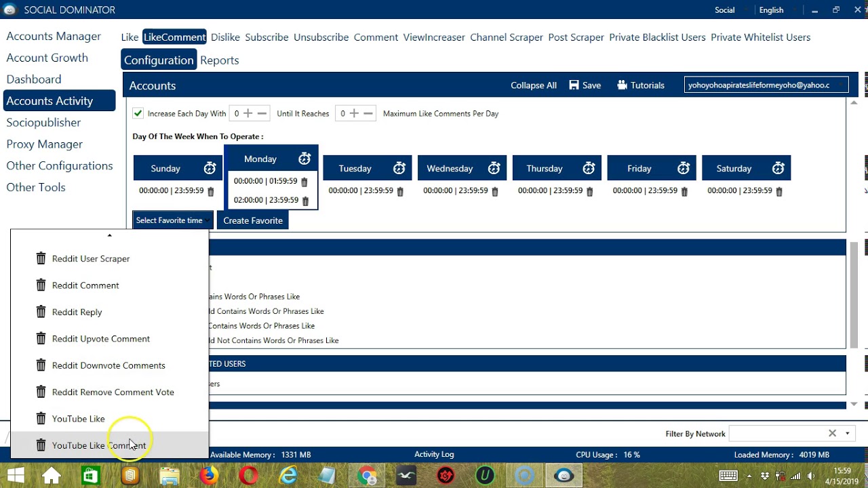Switch to the Dislike tab
This screenshot has height=488, width=868.
point(225,37)
